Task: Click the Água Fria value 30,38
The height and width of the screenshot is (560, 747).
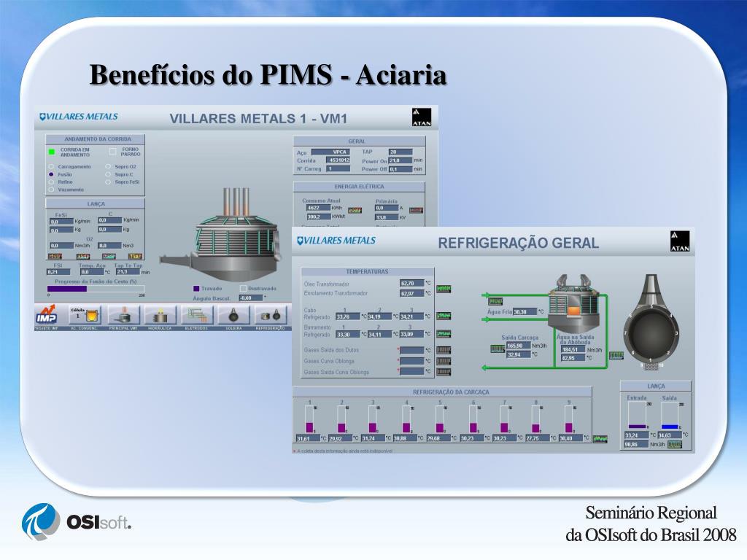Action: pyautogui.click(x=525, y=312)
